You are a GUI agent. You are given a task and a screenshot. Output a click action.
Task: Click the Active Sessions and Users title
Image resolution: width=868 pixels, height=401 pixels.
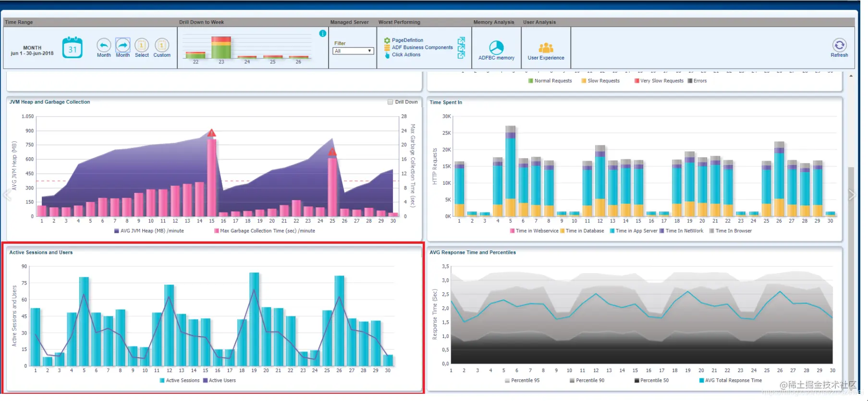click(x=41, y=252)
